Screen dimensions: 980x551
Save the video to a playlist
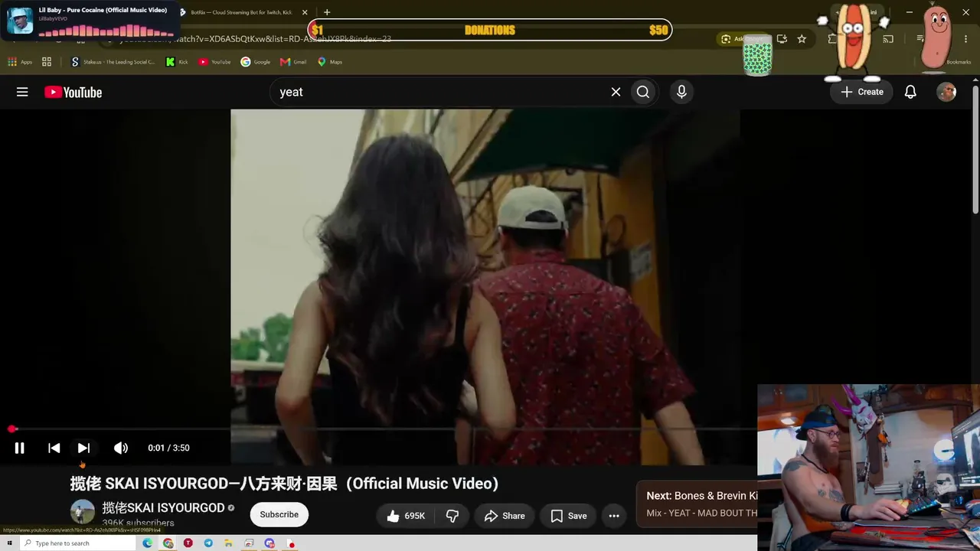coord(568,516)
